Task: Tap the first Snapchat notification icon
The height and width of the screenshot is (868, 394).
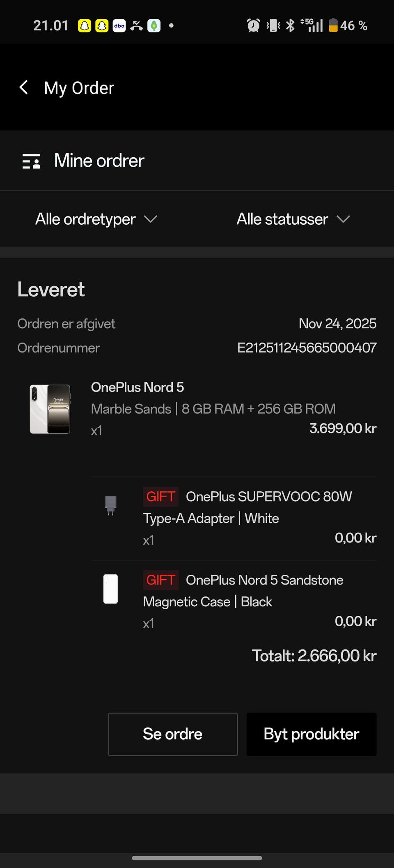Action: click(85, 26)
